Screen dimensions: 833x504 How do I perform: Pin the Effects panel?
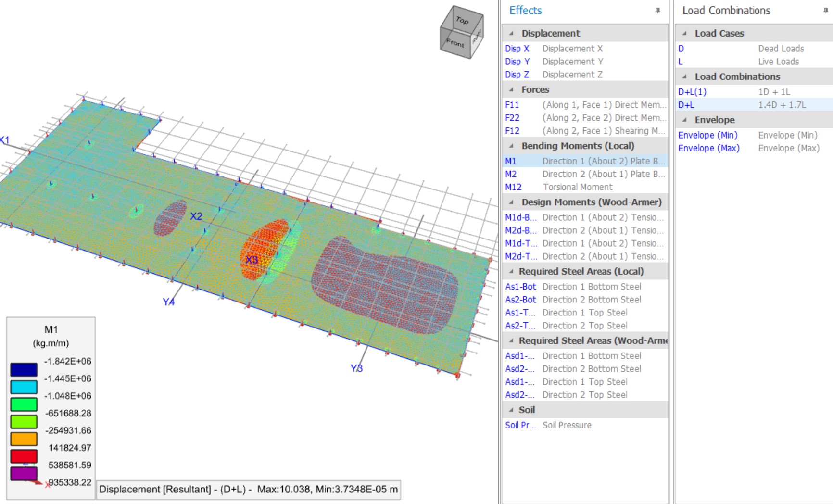(x=657, y=10)
